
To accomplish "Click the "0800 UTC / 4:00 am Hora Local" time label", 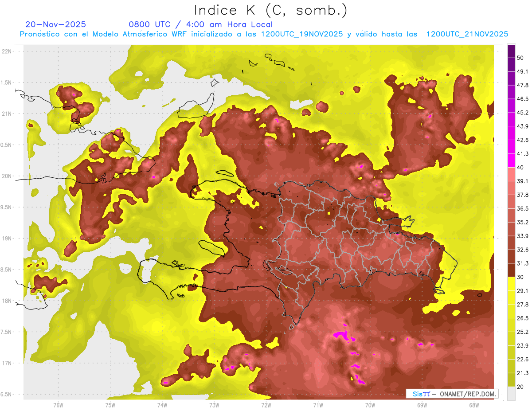I will click(x=200, y=24).
